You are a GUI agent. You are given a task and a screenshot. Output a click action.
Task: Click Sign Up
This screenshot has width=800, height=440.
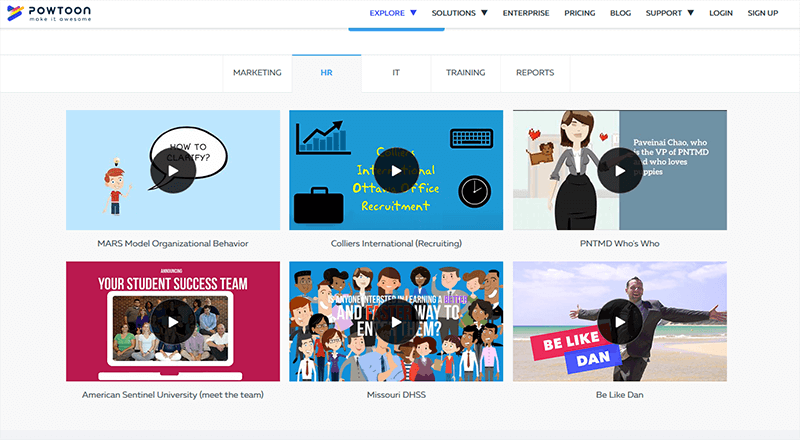(x=763, y=13)
